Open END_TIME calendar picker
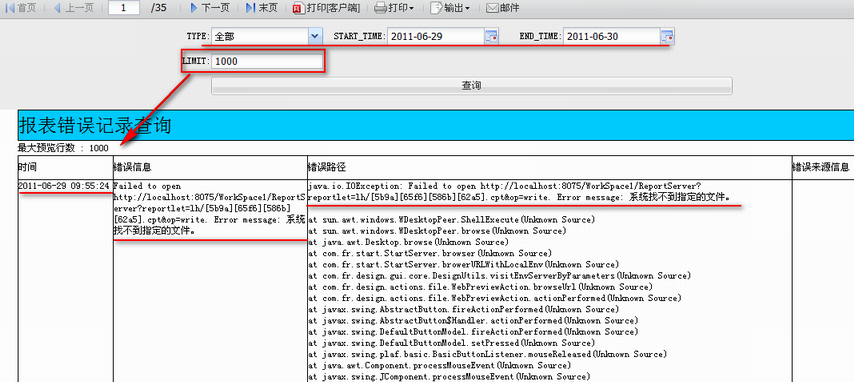 [668, 37]
